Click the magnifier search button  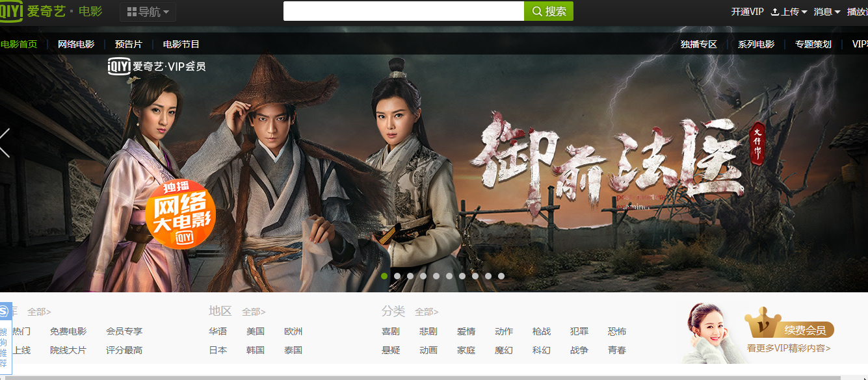(549, 11)
